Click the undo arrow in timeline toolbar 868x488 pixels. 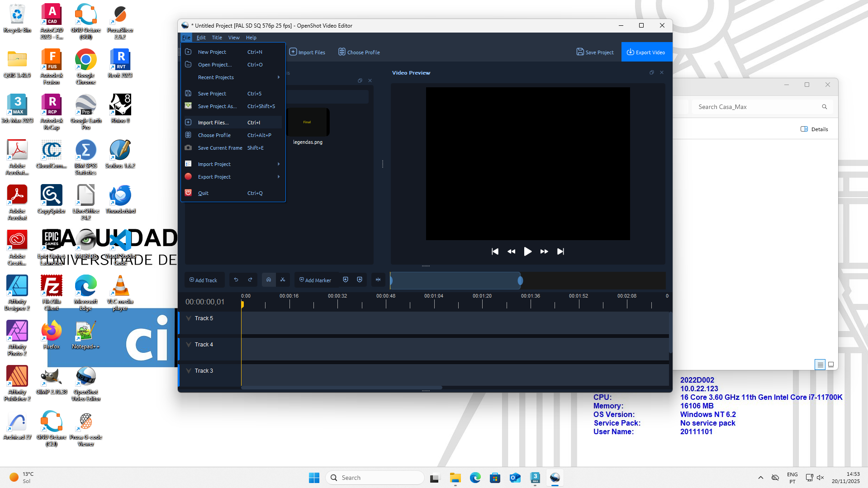(236, 280)
